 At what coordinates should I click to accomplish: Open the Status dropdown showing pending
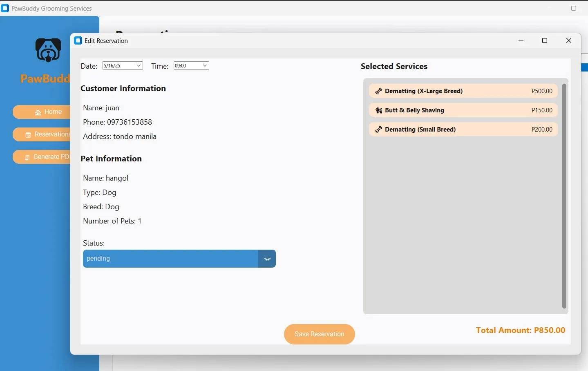pyautogui.click(x=179, y=259)
